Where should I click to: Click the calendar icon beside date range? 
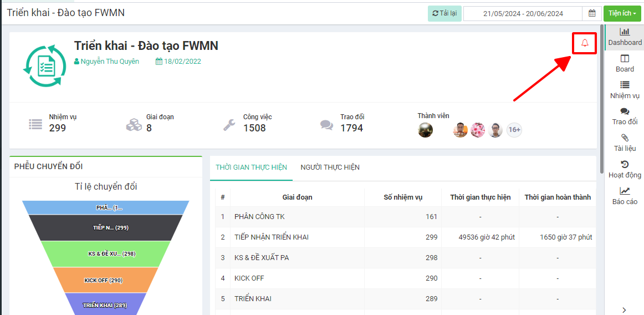click(591, 13)
